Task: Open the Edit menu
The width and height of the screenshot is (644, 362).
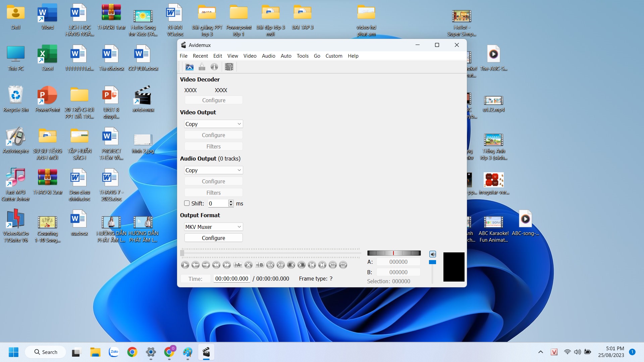Action: (x=218, y=56)
